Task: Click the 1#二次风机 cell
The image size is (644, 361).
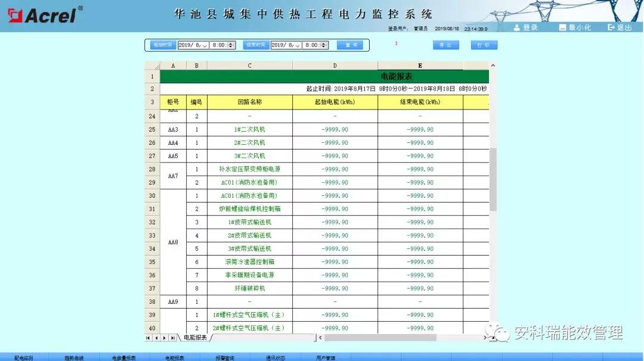Action: tap(250, 130)
